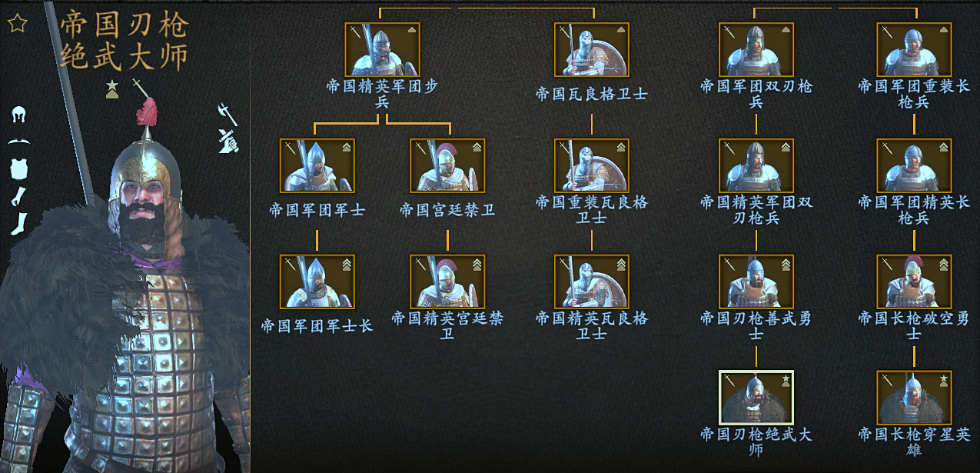Select the 帝国精英军团步兵 troop portrait
This screenshot has height=473, width=980.
pyautogui.click(x=381, y=49)
